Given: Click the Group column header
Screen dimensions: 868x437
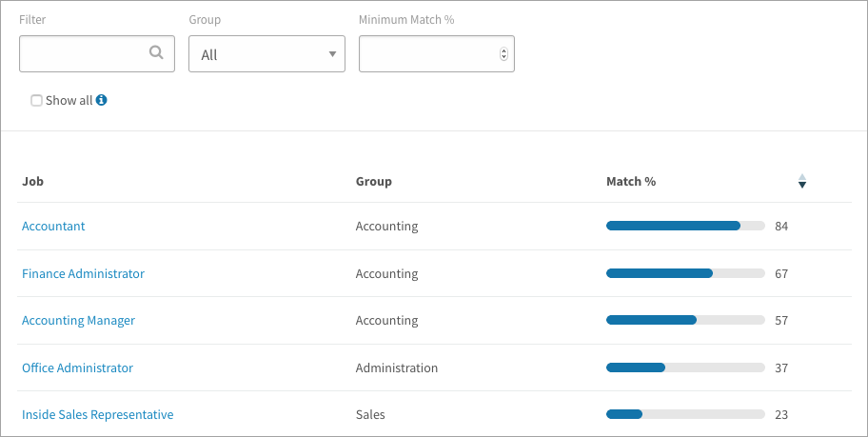Looking at the screenshot, I should [374, 182].
